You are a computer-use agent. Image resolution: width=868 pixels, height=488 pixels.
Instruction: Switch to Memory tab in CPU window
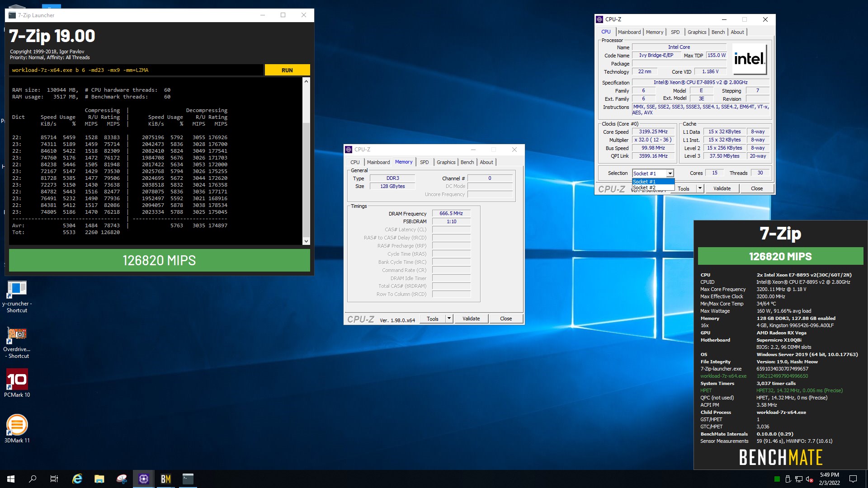pyautogui.click(x=655, y=32)
